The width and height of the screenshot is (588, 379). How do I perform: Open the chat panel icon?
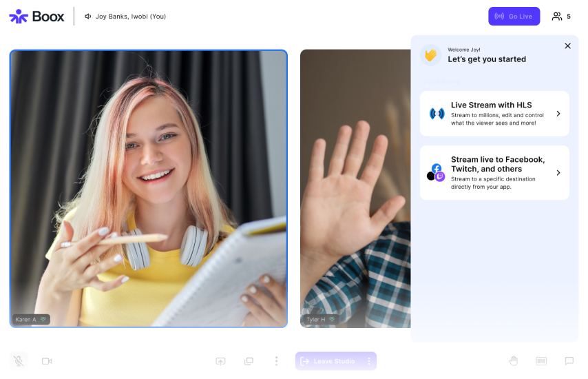[569, 360]
